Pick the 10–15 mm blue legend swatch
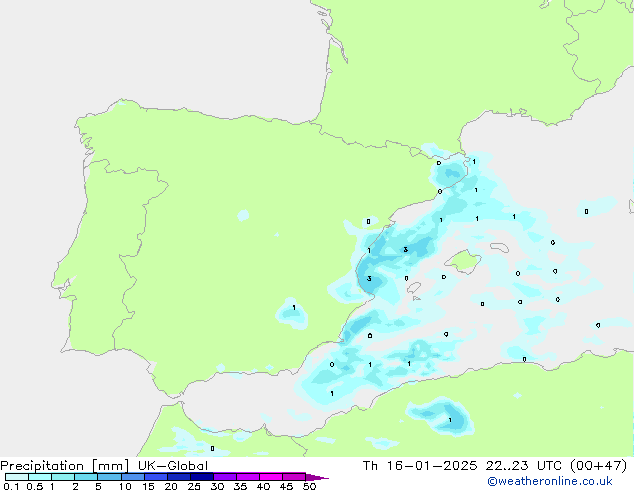Image resolution: width=634 pixels, height=490 pixels. [x=133, y=477]
